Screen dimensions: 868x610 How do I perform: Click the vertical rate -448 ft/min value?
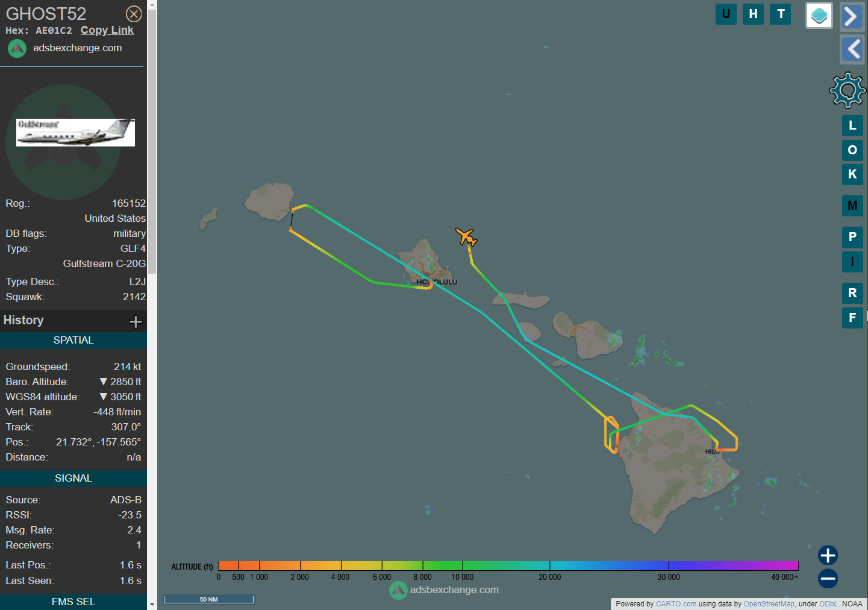[x=117, y=412]
